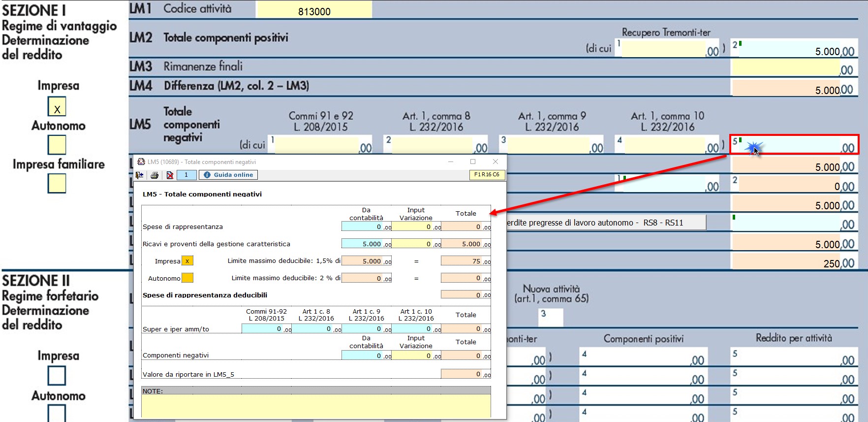Click Super e iper amm/to Art 1 c. 9 field
The width and height of the screenshot is (868, 422).
coord(367,328)
